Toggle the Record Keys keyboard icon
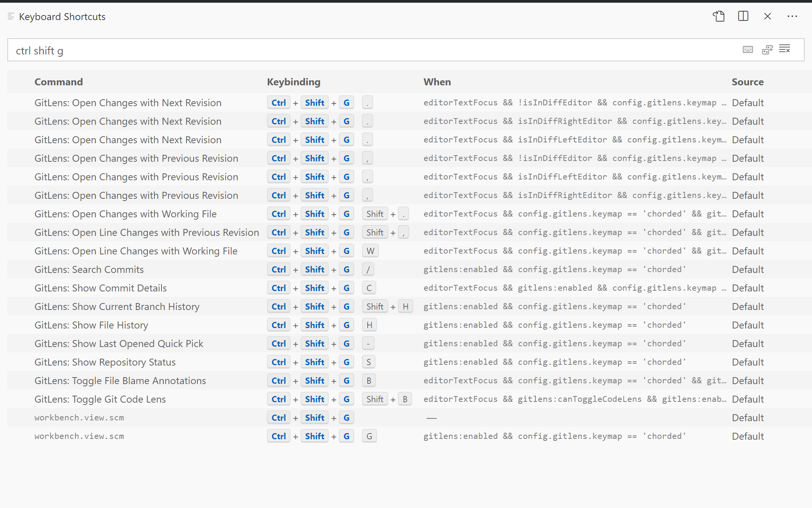The image size is (812, 508). tap(747, 49)
